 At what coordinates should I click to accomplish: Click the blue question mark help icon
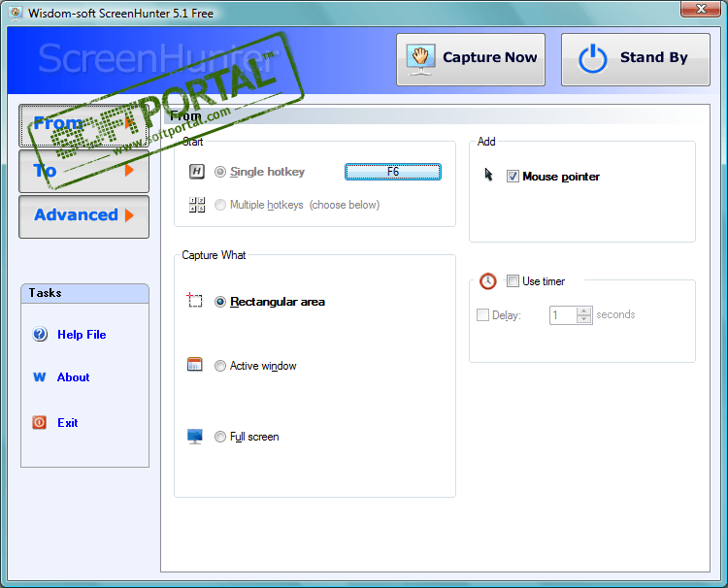pyautogui.click(x=40, y=334)
